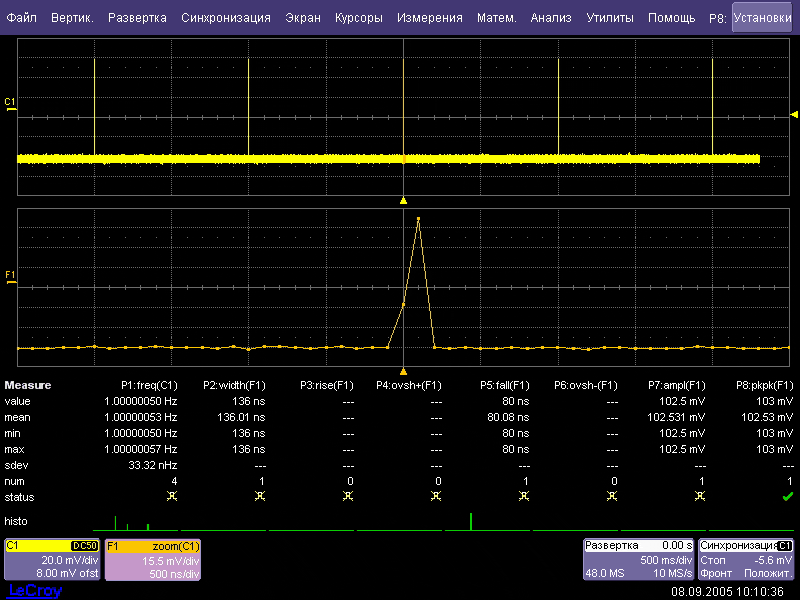Viewport: 800px width, 600px height.
Task: Open the Файл menu
Action: [22, 18]
